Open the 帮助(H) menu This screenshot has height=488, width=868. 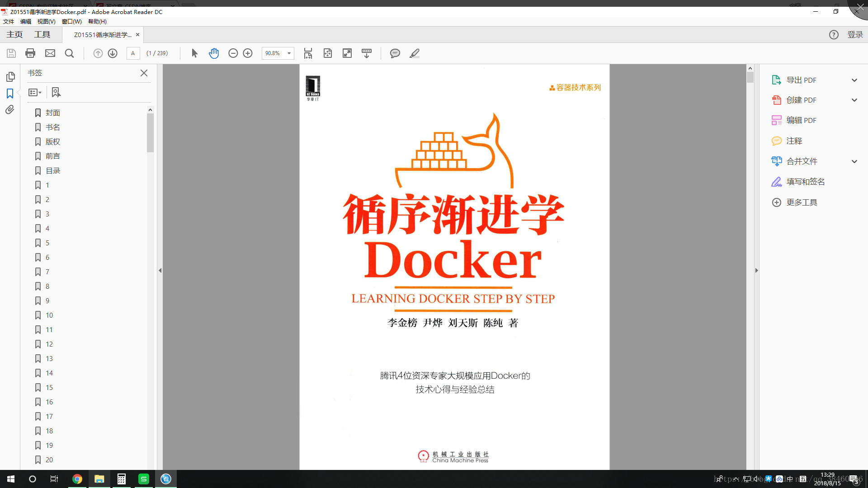[x=97, y=21]
